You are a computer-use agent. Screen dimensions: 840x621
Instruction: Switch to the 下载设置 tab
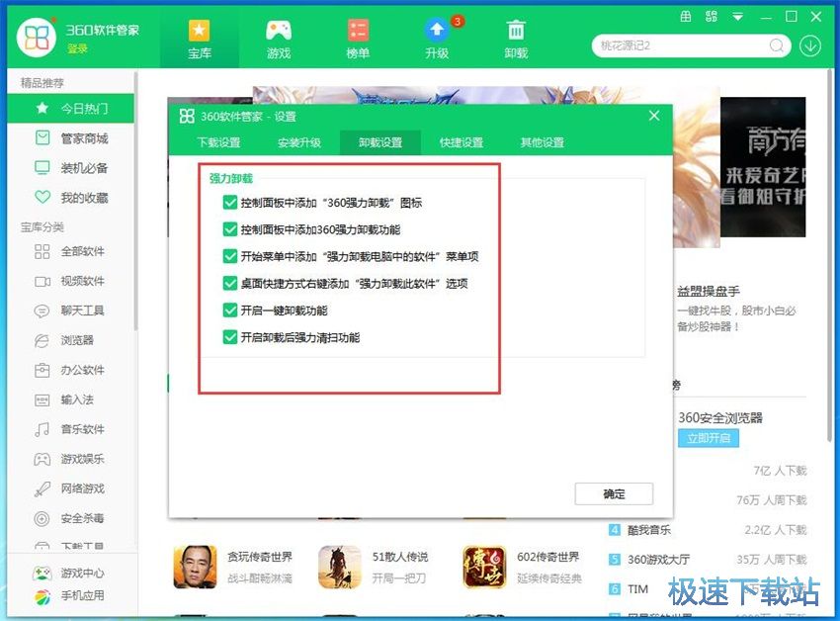(x=218, y=142)
